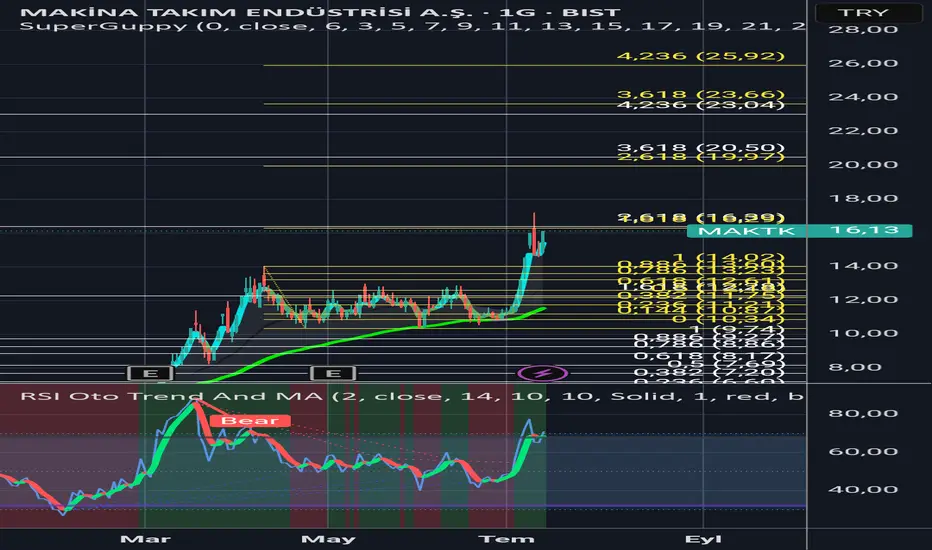The height and width of the screenshot is (550, 932).
Task: Click the 18,00 price axis label
Action: (x=863, y=199)
